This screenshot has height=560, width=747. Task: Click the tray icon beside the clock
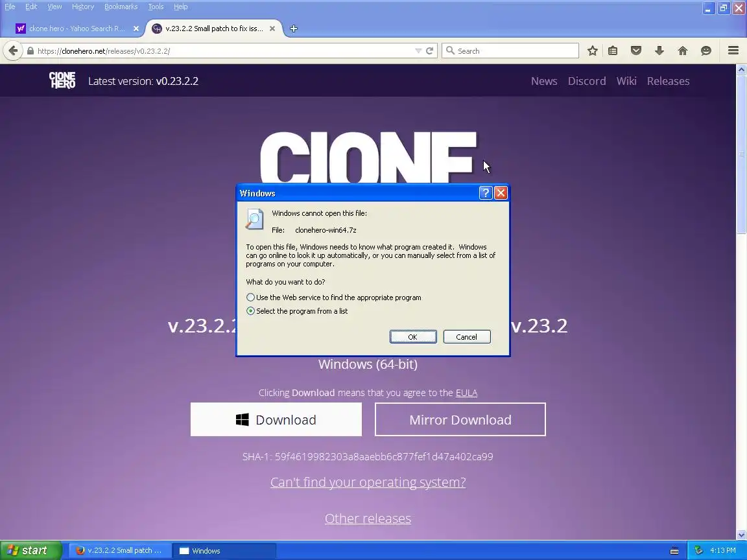tap(698, 550)
